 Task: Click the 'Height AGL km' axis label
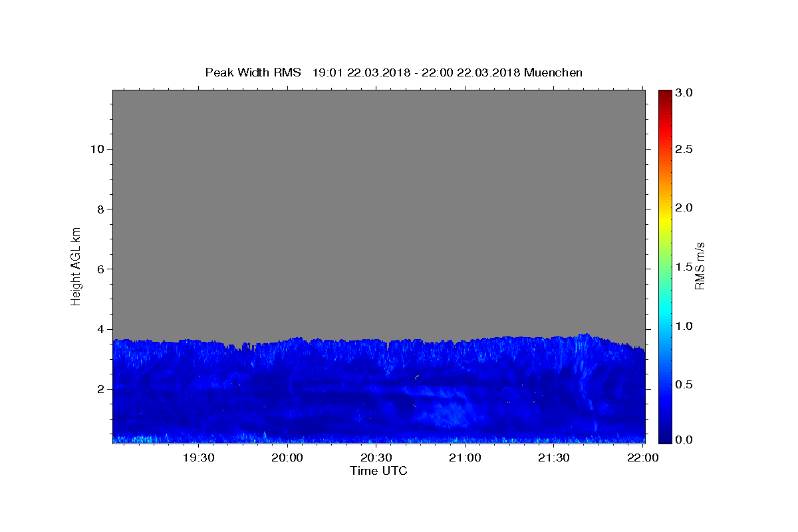(76, 266)
